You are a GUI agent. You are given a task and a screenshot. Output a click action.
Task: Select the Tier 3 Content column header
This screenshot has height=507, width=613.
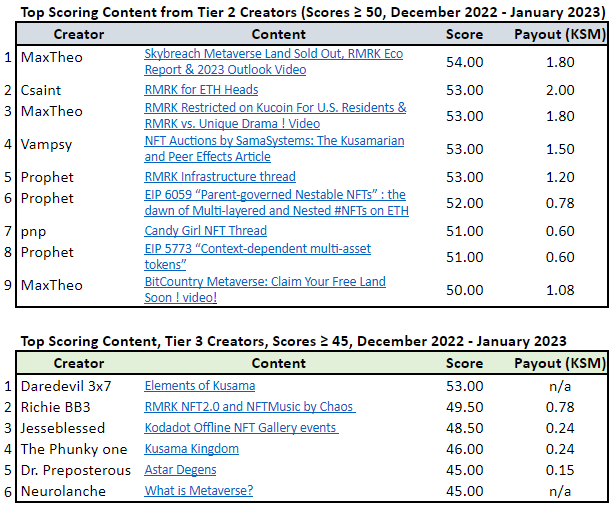(x=279, y=363)
